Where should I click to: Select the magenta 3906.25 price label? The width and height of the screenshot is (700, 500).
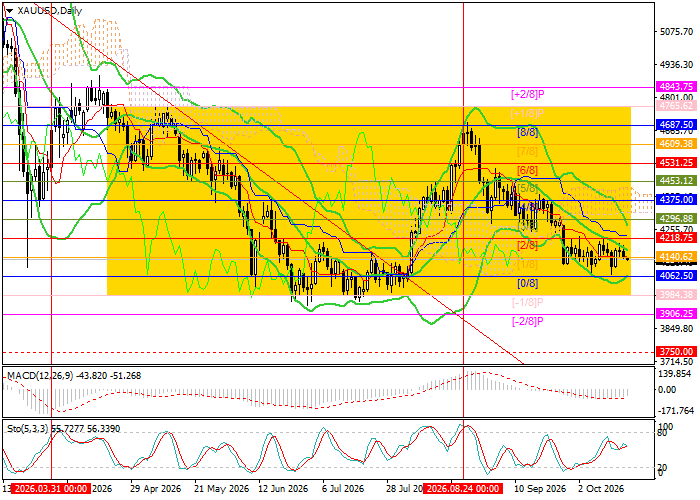point(676,314)
